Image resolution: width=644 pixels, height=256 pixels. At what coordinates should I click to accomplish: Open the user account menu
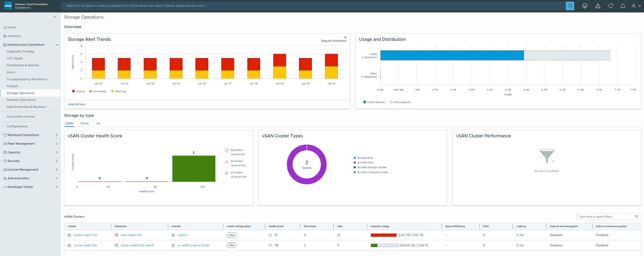(636, 6)
